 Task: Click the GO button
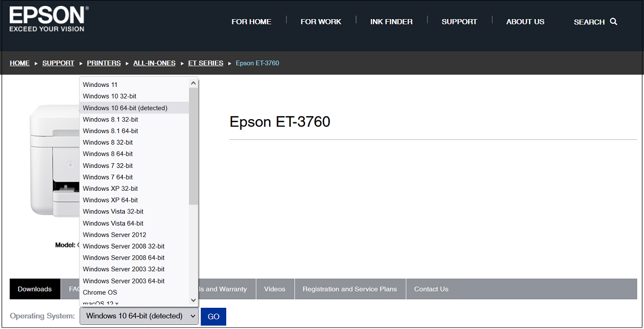coord(213,317)
